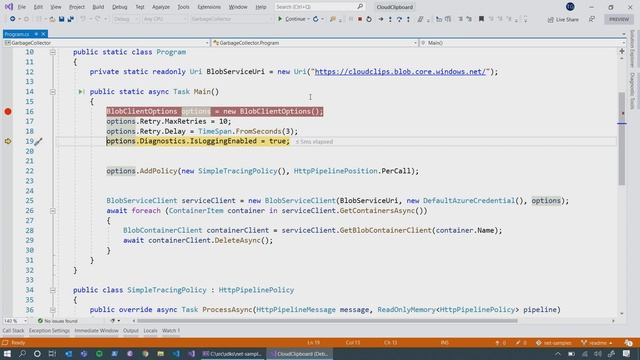The width and height of the screenshot is (640, 360).
Task: Open the Watch 1 tab
Action: (x=171, y=331)
